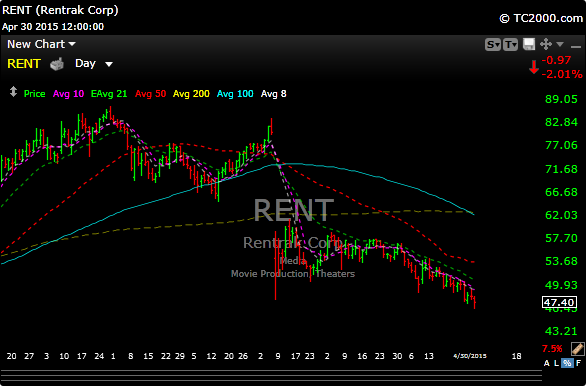
Task: Click the four-arrow move chart icon
Action: pos(546,44)
